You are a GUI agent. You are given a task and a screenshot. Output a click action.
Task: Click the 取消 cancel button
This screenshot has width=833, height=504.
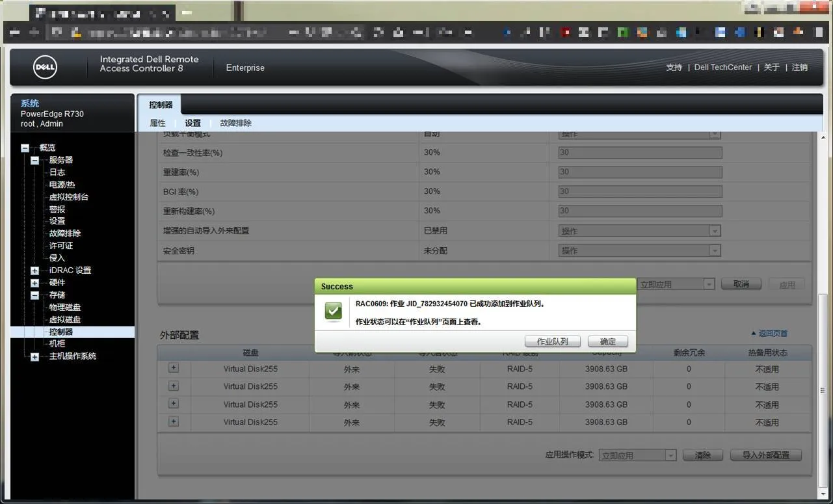click(x=741, y=284)
